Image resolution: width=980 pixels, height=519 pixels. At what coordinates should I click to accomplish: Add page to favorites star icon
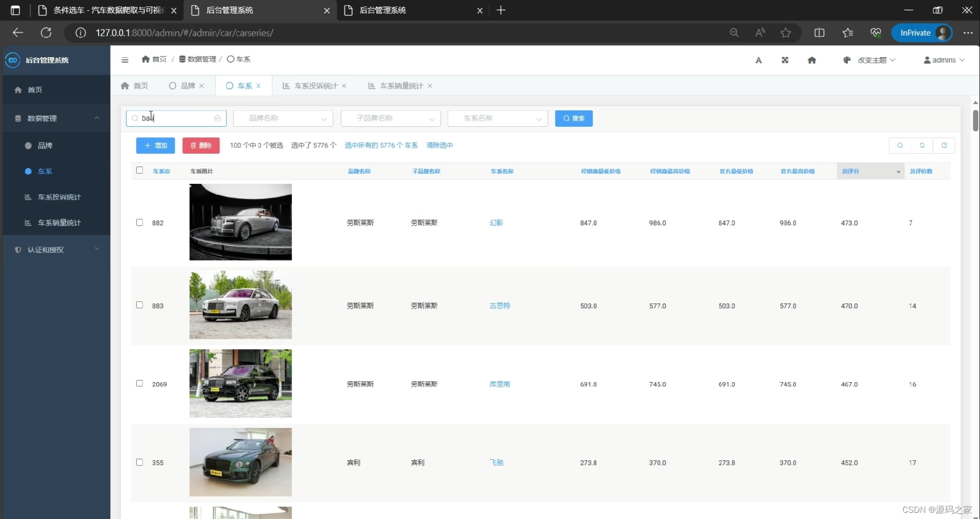786,33
